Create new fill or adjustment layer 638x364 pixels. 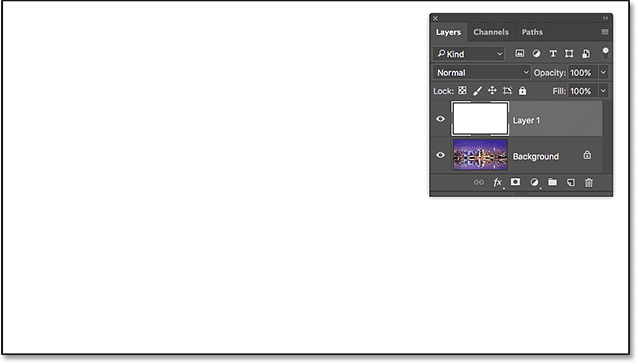tap(534, 182)
